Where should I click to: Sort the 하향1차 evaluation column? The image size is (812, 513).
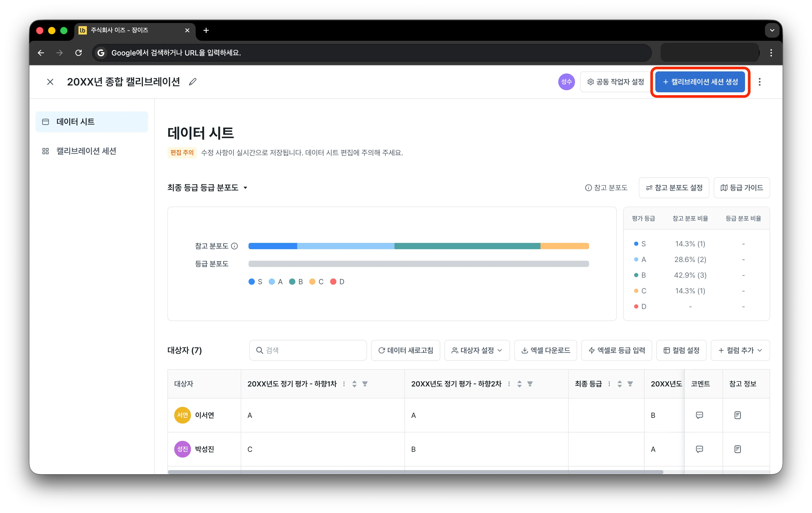coord(354,384)
